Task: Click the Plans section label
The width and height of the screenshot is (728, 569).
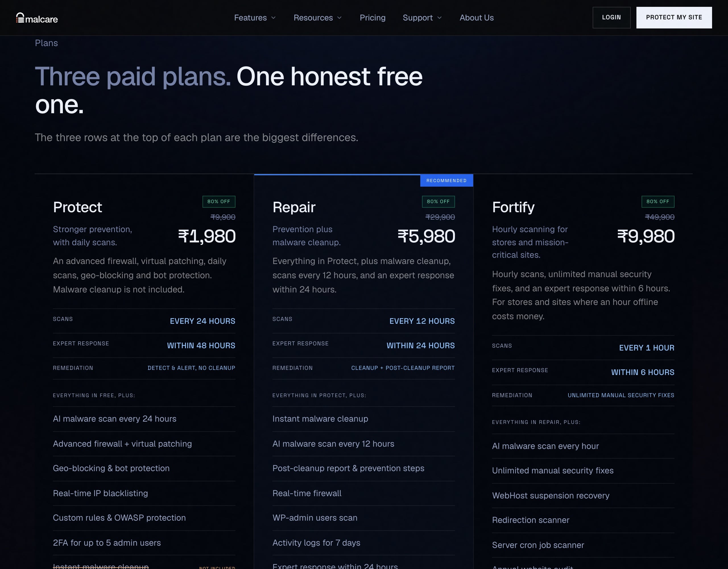Action: click(46, 43)
